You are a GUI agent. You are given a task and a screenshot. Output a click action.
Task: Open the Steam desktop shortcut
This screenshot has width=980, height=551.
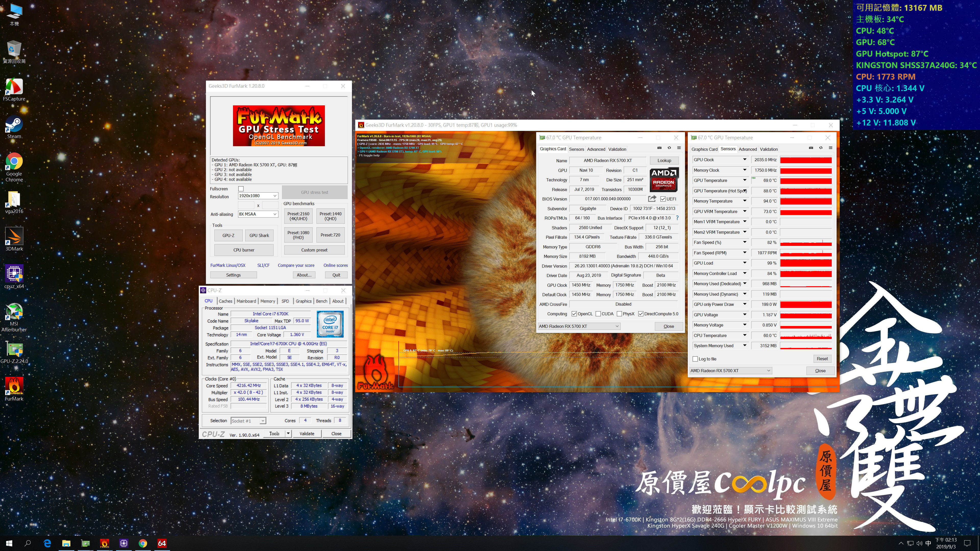(14, 127)
